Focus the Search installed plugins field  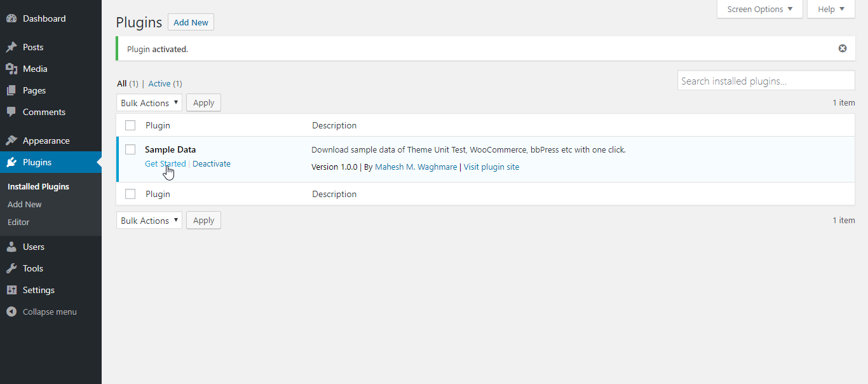(x=766, y=81)
